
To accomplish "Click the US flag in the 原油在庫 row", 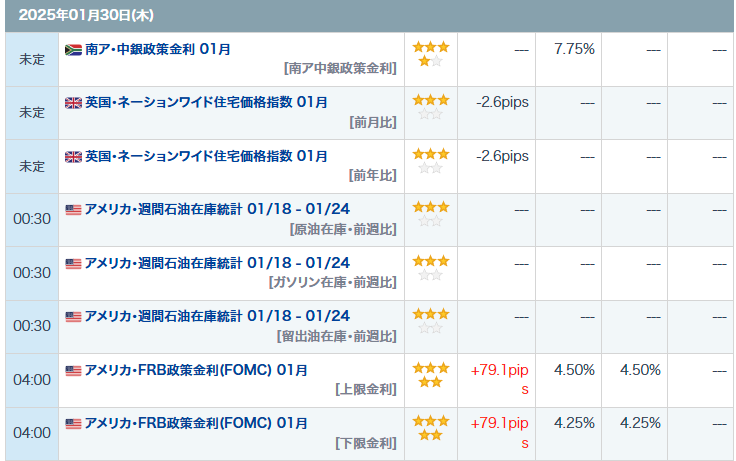I will [x=73, y=209].
